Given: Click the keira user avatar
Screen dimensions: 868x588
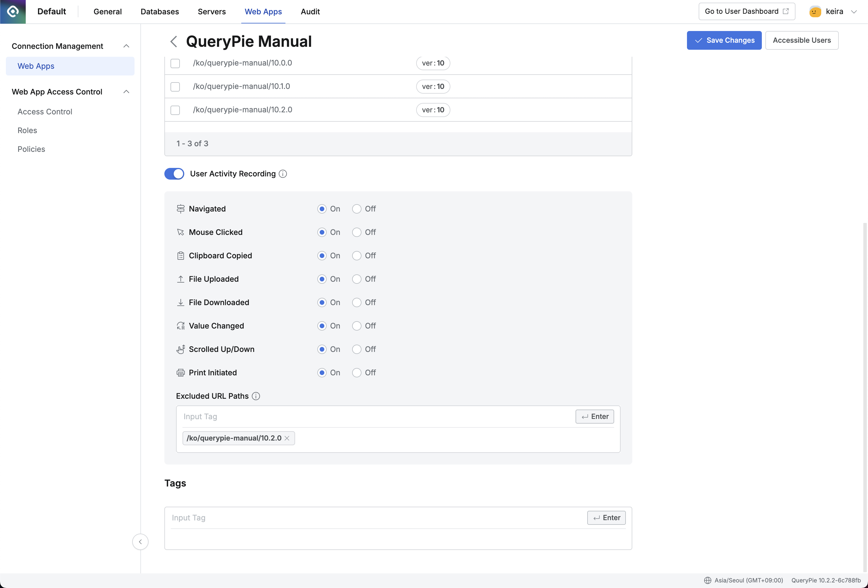Looking at the screenshot, I should [x=815, y=12].
